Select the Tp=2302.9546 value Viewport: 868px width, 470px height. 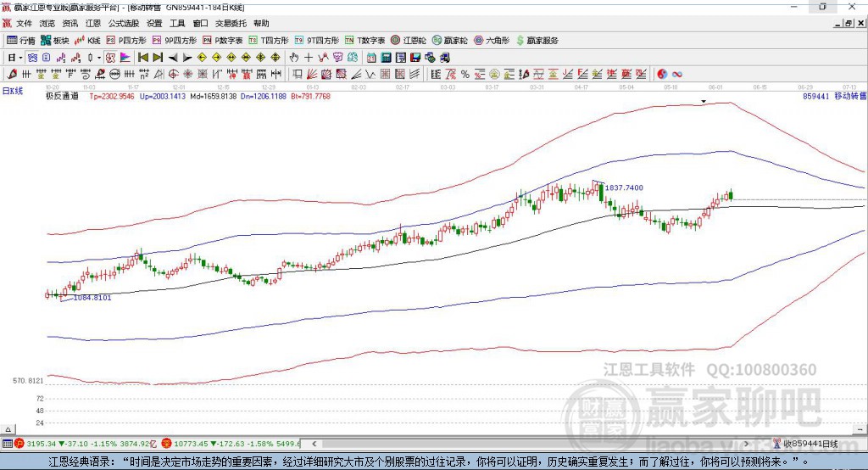[x=112, y=96]
